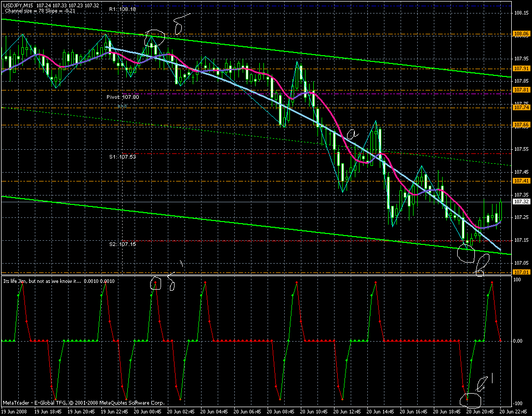Click the 107.41 orange price tag

pyautogui.click(x=521, y=181)
